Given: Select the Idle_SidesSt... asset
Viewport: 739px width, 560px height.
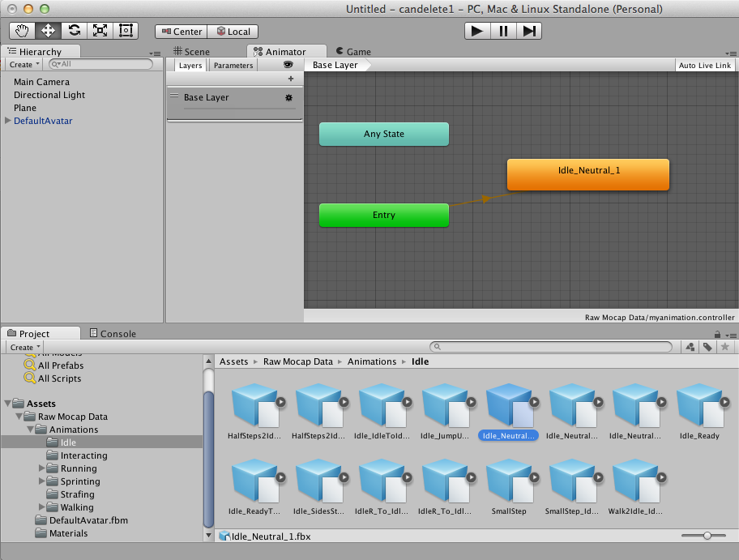Looking at the screenshot, I should [318, 487].
